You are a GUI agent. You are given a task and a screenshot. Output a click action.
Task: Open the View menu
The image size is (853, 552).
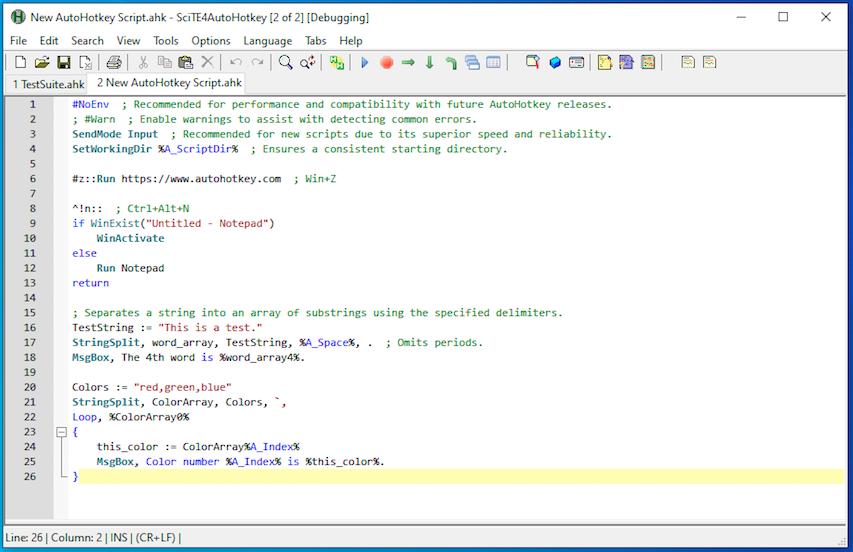pyautogui.click(x=128, y=41)
